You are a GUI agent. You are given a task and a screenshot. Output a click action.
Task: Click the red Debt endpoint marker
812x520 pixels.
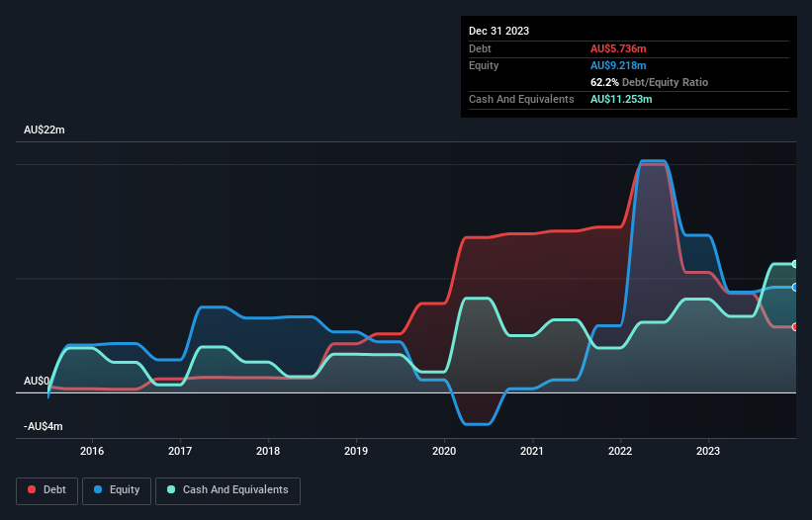tap(795, 327)
